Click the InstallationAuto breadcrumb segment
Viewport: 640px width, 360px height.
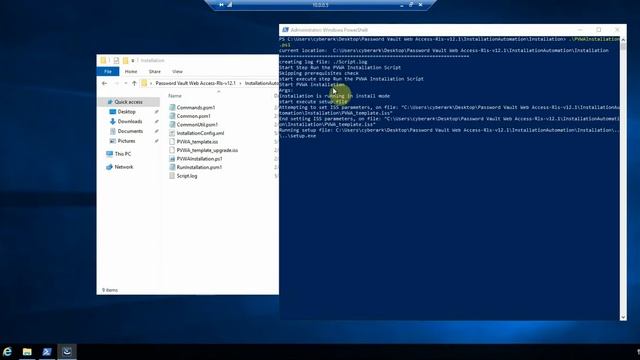[262, 83]
